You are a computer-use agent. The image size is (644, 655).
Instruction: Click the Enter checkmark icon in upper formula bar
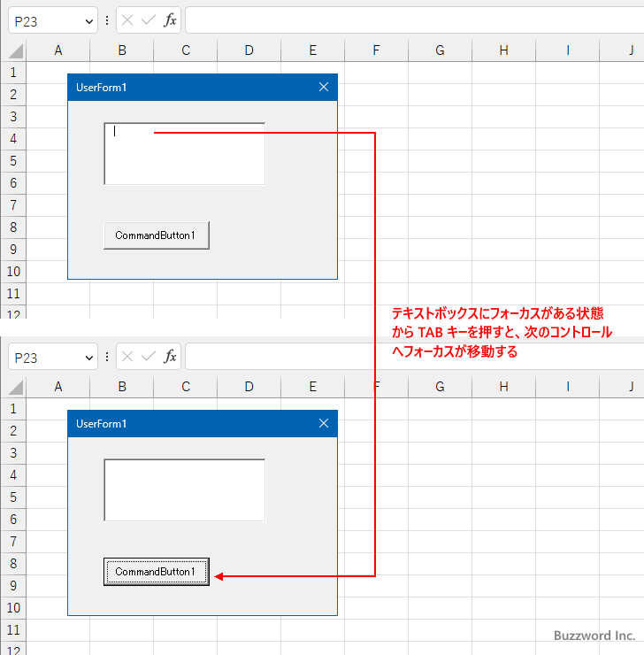(x=148, y=20)
